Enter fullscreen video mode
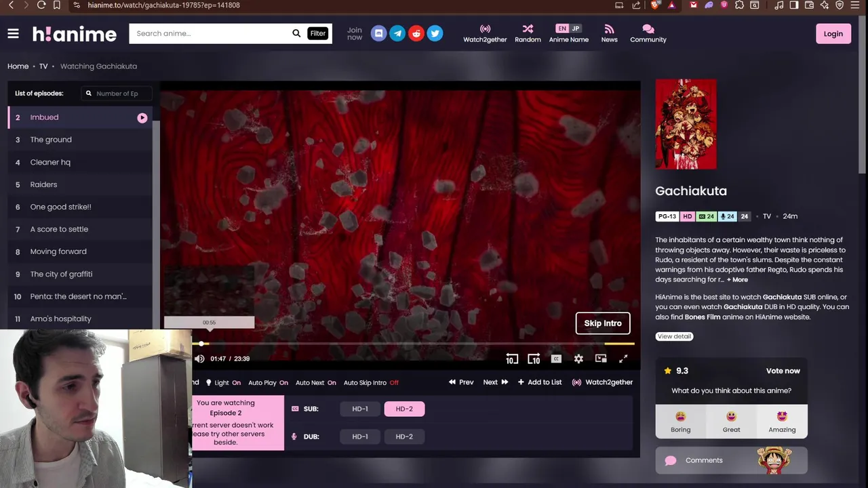This screenshot has width=868, height=488. (x=623, y=359)
